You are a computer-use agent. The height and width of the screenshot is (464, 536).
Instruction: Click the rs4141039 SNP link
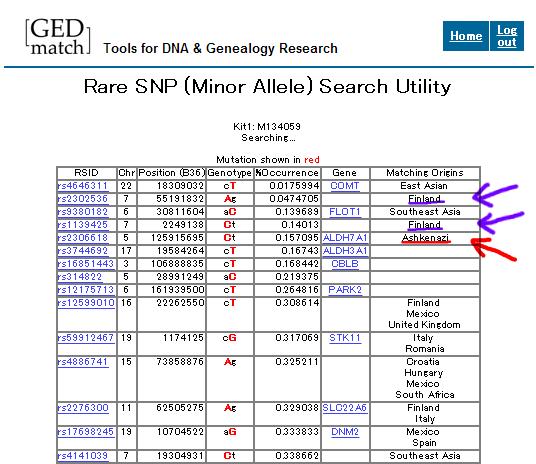pos(83,456)
